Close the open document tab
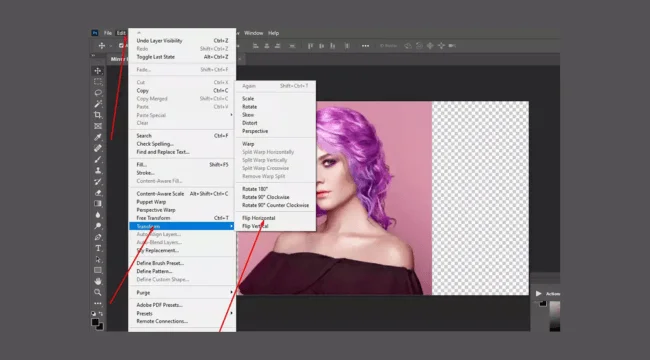Screen dimensions: 650x360 pos(240,59)
